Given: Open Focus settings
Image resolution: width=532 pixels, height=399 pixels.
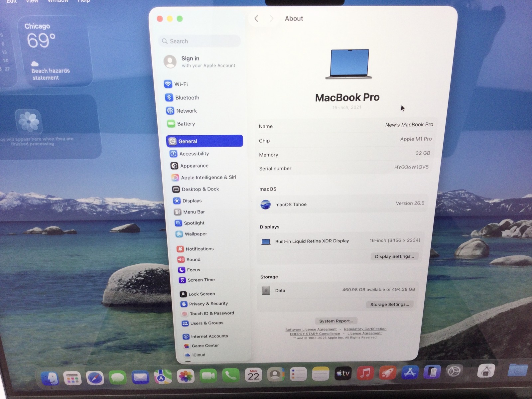Looking at the screenshot, I should coord(189,270).
